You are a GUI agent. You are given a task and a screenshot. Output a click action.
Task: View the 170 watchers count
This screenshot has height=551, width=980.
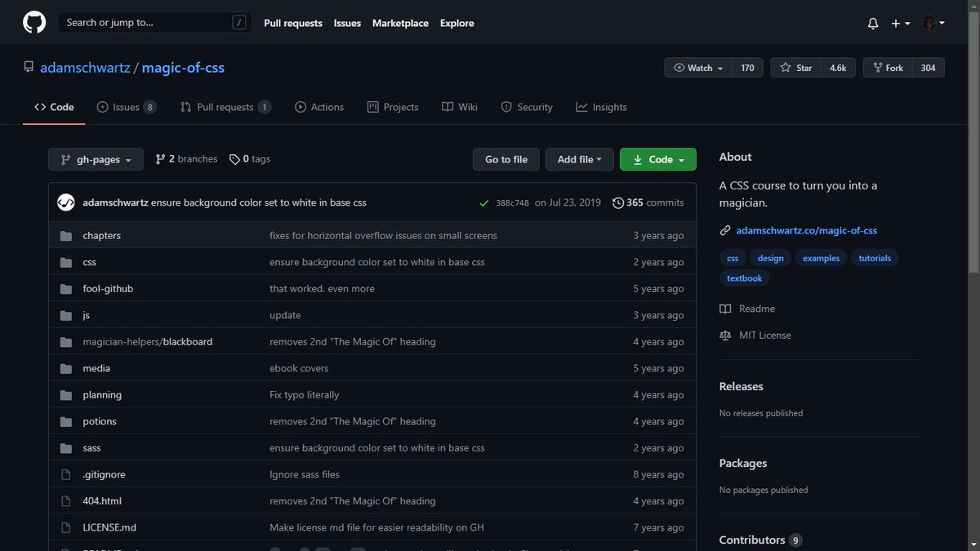click(x=747, y=68)
